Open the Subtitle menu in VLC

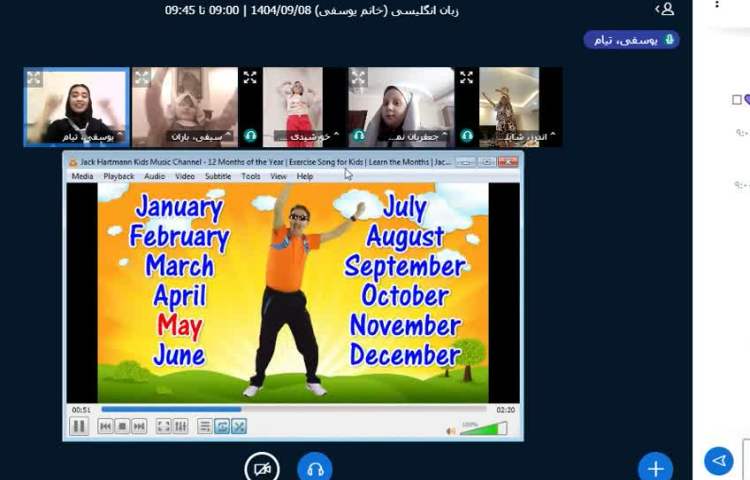(218, 176)
